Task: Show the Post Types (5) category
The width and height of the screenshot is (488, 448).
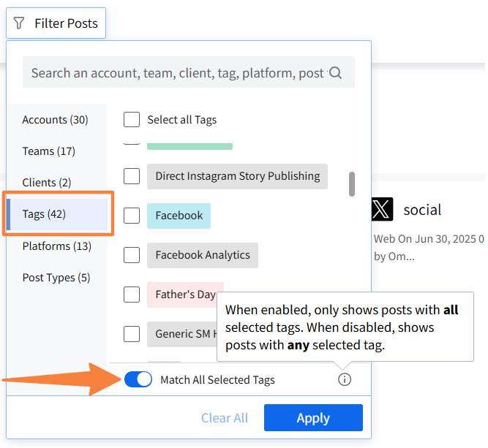Action: pos(56,278)
